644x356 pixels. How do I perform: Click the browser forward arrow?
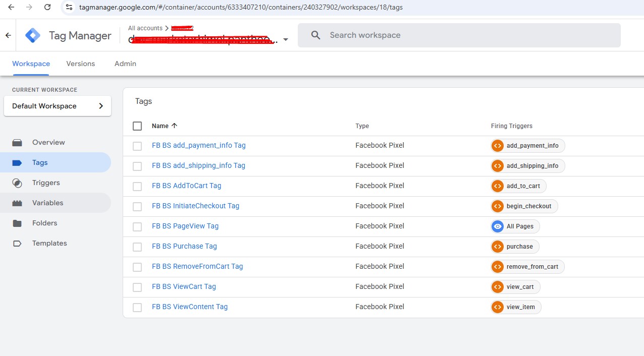(29, 7)
